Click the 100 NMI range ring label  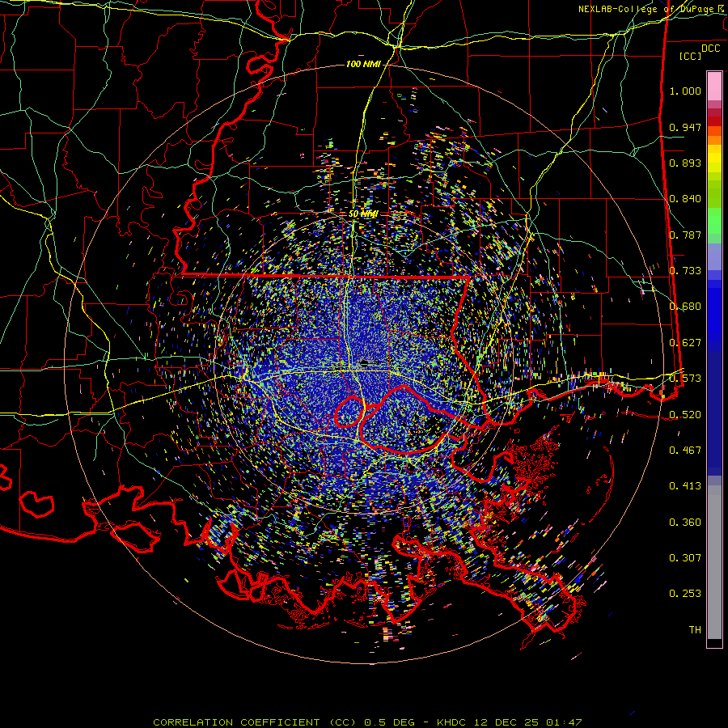click(x=363, y=64)
